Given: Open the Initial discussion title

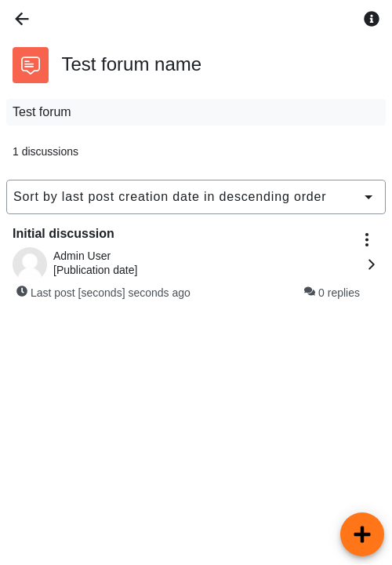Looking at the screenshot, I should (64, 234).
